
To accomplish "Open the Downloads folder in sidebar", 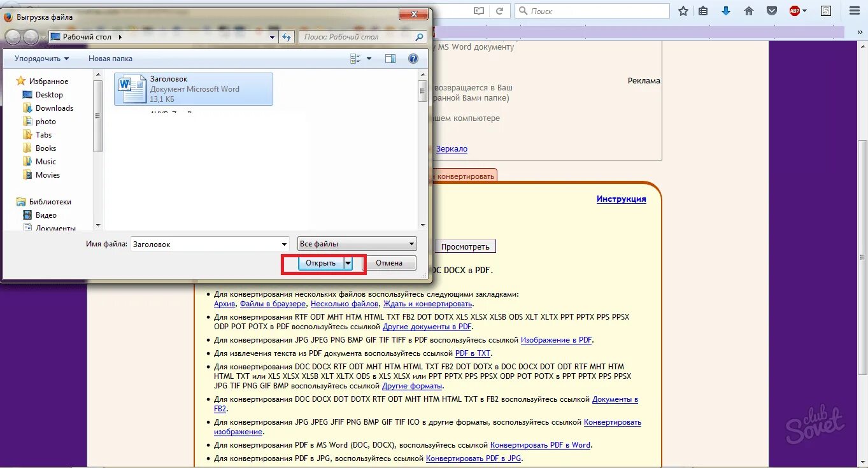I will 48,108.
